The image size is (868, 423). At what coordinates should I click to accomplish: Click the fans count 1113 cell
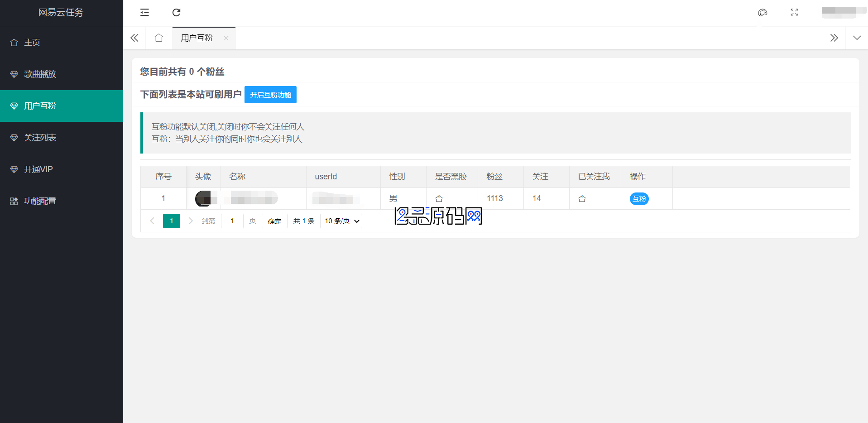(x=501, y=198)
